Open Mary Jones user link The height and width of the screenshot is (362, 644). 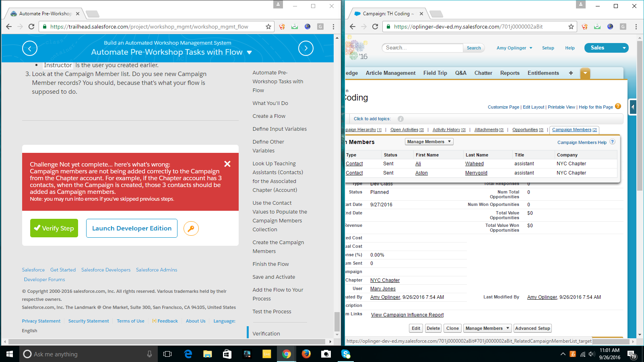pos(383,289)
